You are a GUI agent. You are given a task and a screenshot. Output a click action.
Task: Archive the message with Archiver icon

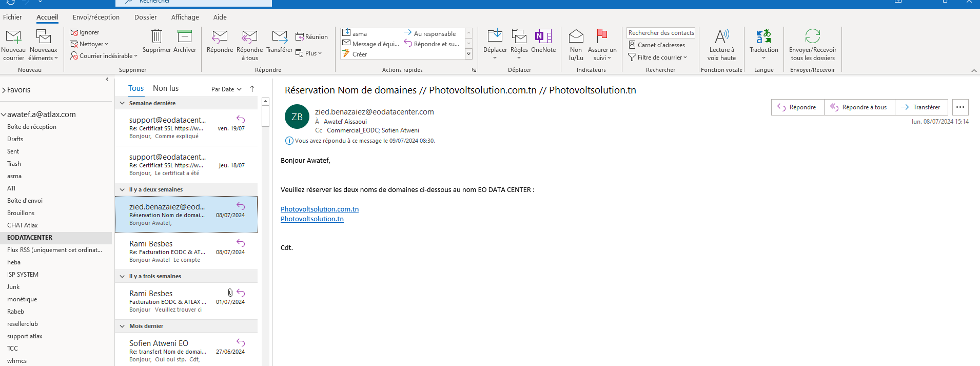[x=184, y=37]
